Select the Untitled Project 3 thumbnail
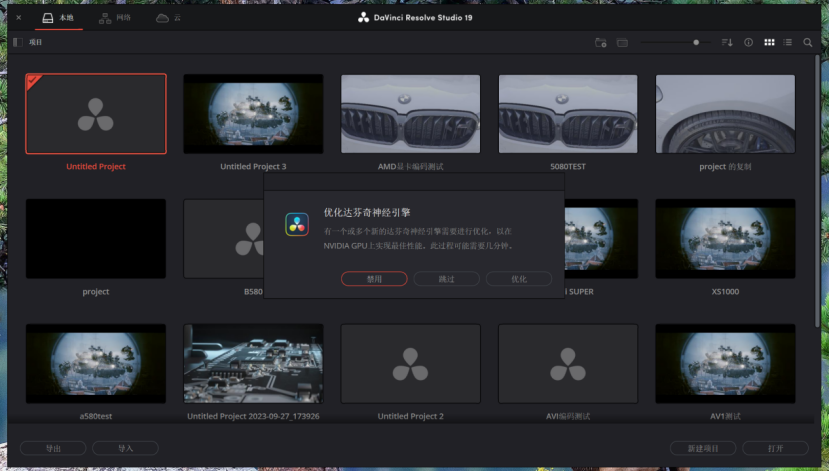Screen dimensions: 829x471 coord(253,114)
